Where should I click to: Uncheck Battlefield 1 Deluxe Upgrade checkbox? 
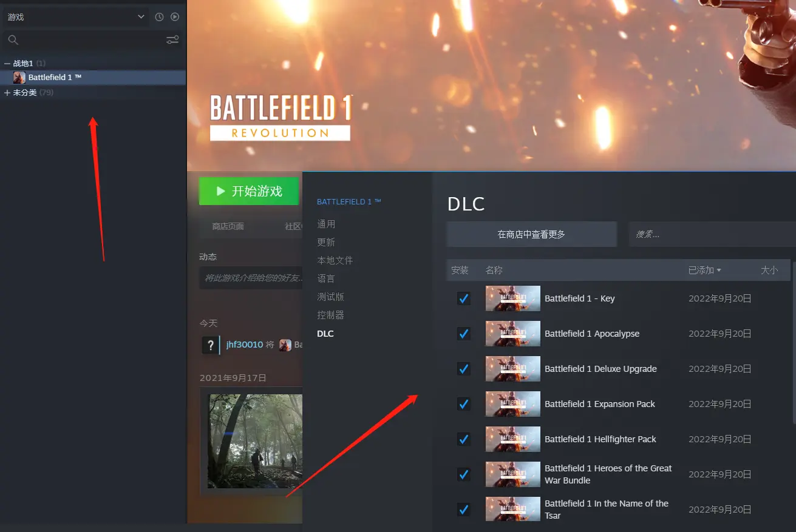click(464, 369)
